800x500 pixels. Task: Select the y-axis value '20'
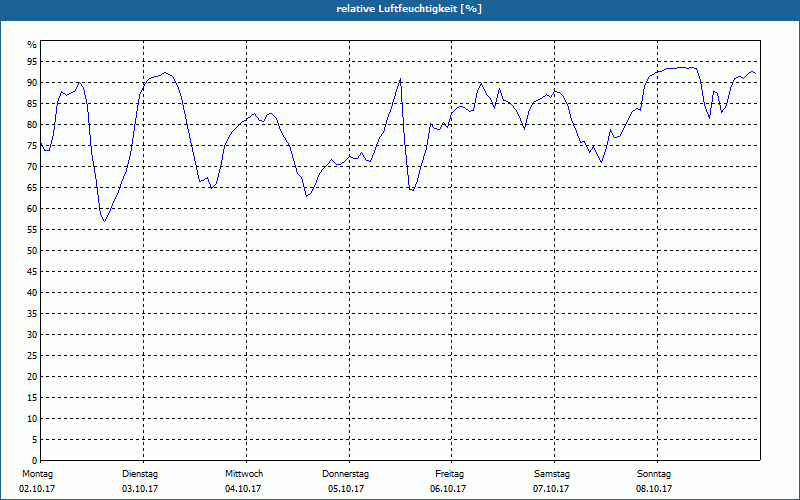point(32,377)
